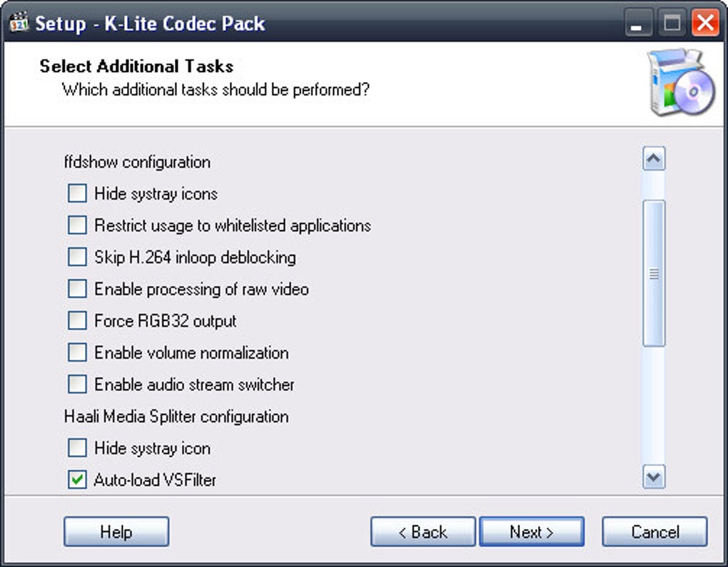Turn on Enable volume normalization

click(x=77, y=352)
